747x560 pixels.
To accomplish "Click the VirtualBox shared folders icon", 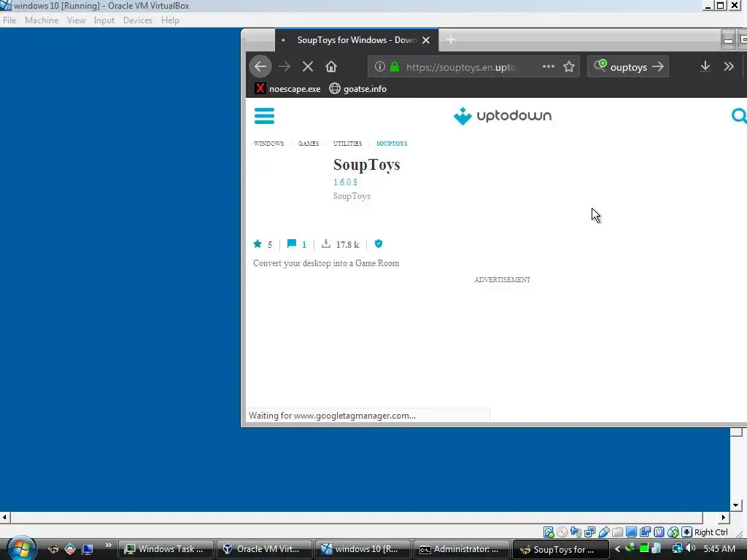I will [x=617, y=532].
